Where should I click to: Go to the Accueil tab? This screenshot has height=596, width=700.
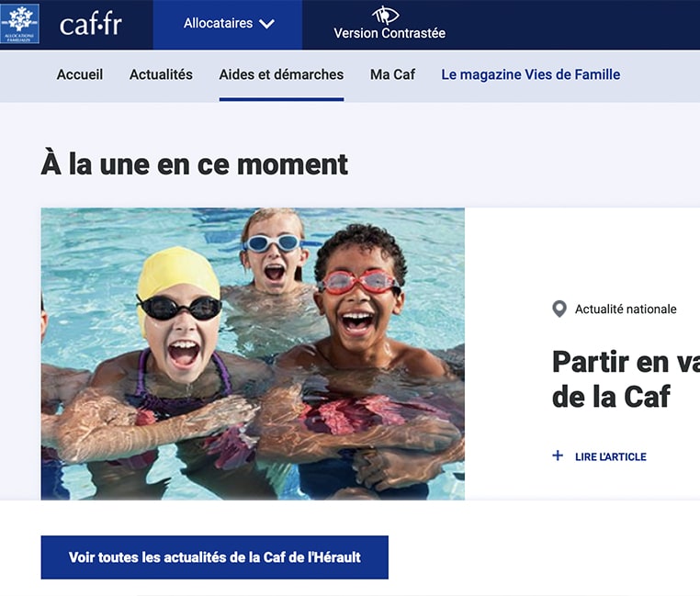click(80, 74)
